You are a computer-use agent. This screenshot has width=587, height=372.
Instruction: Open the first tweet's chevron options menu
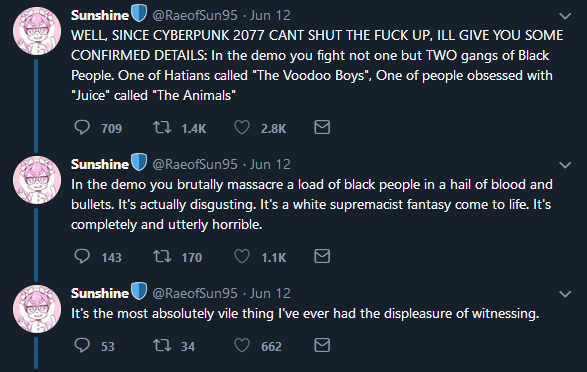click(565, 16)
